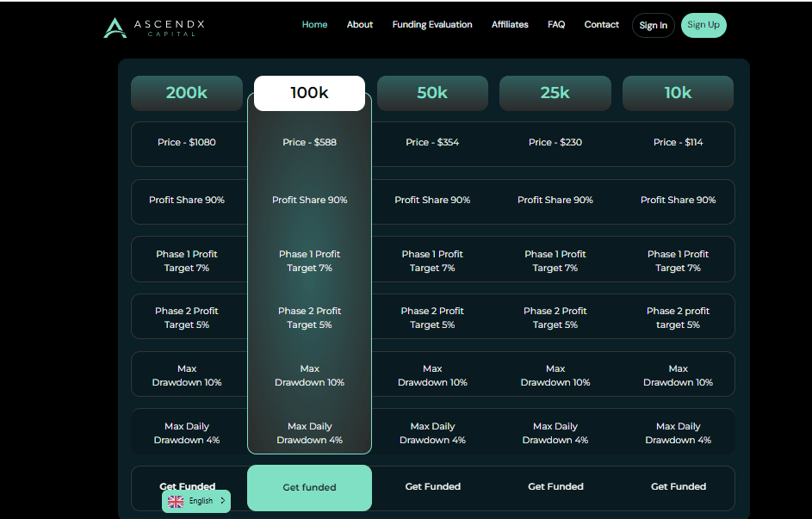812x519 pixels.
Task: Click the 'Price - $1080' text
Action: [x=187, y=142]
